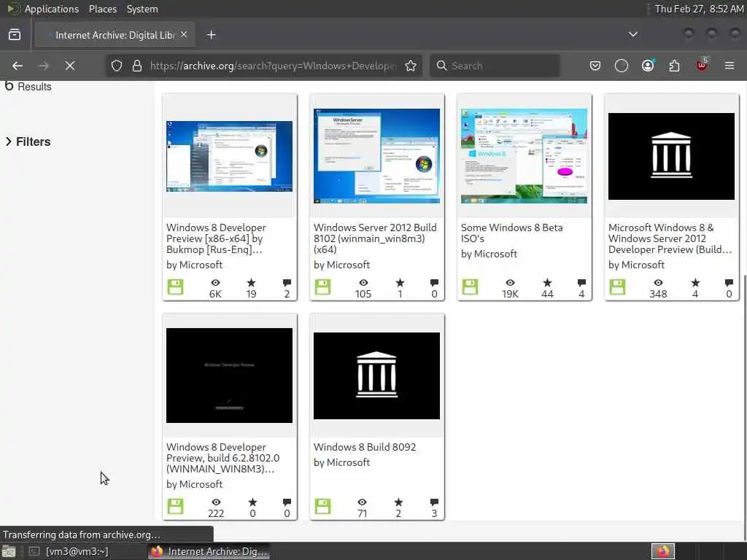This screenshot has width=747, height=560.
Task: Open Windows 8 build 6.2.8102.0 thumbnail
Action: point(229,376)
